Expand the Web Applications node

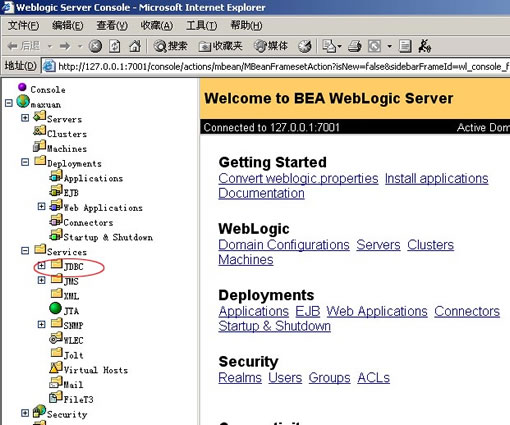click(41, 206)
